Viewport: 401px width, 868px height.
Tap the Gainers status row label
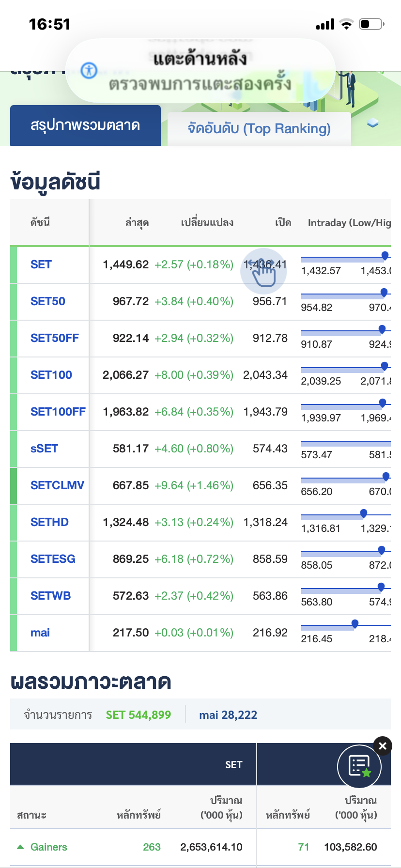coord(49,847)
